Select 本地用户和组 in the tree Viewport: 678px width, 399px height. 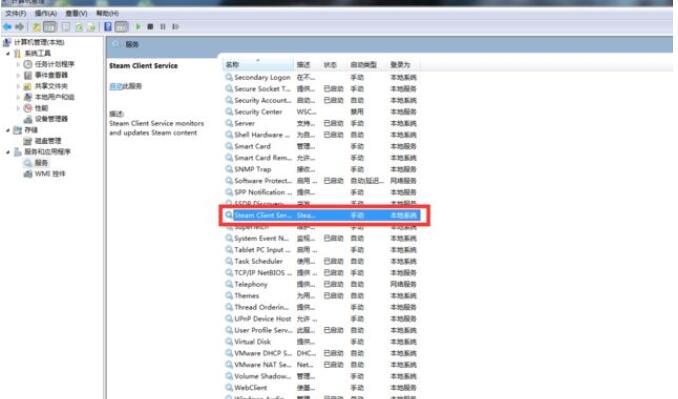pos(54,97)
